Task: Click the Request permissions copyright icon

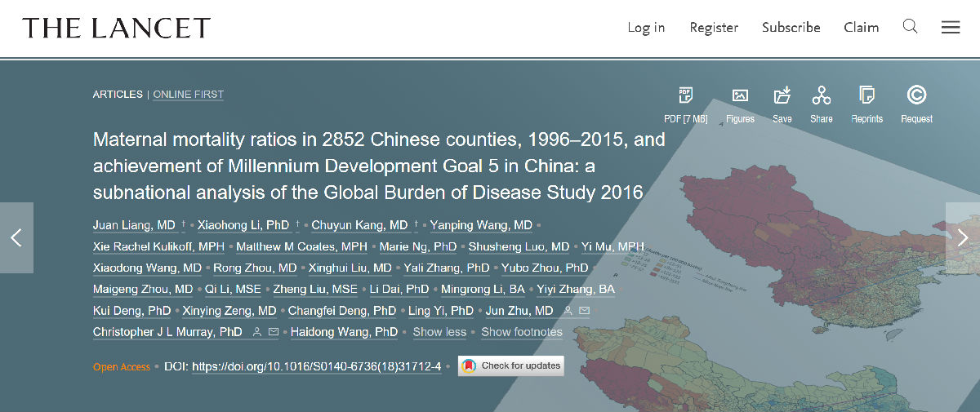Action: pos(916,95)
